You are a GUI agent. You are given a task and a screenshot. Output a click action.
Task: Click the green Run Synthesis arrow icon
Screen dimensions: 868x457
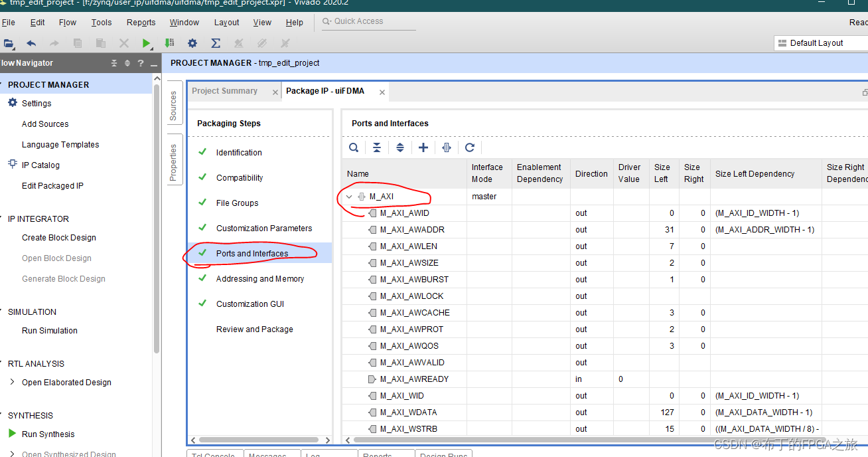(x=12, y=434)
